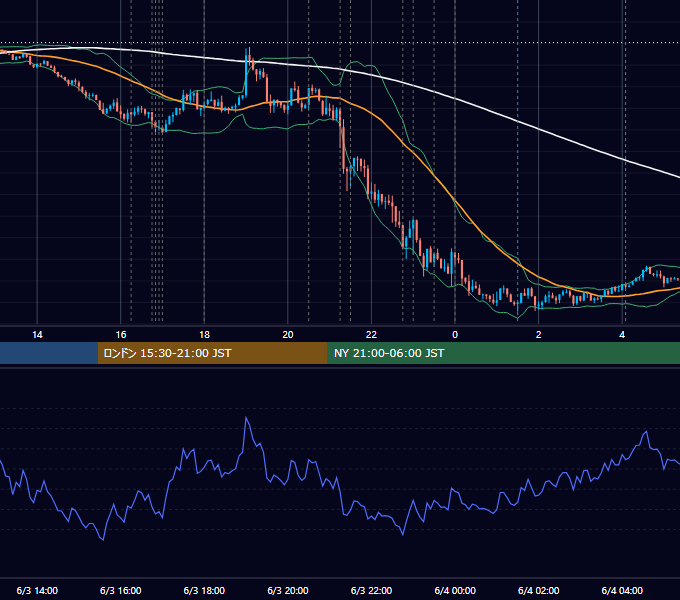The height and width of the screenshot is (600, 680).
Task: Click the '22' hour axis label
Action: pos(371,335)
